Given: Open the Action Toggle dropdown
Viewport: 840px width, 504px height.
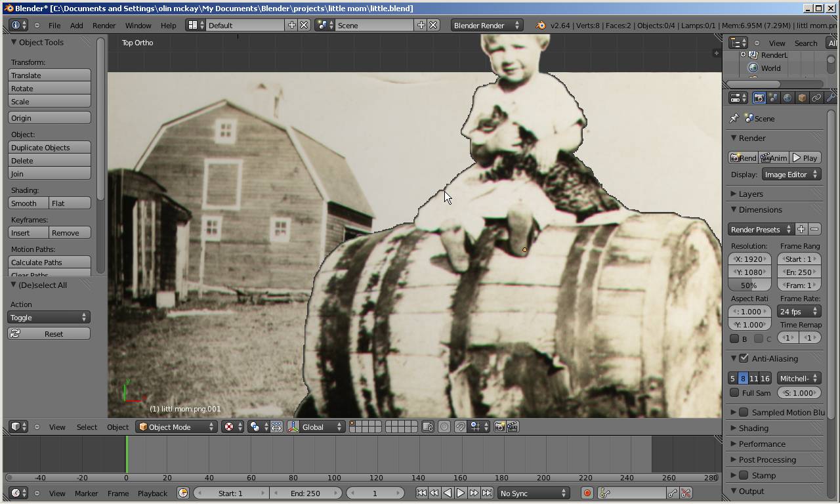Looking at the screenshot, I should pos(49,317).
